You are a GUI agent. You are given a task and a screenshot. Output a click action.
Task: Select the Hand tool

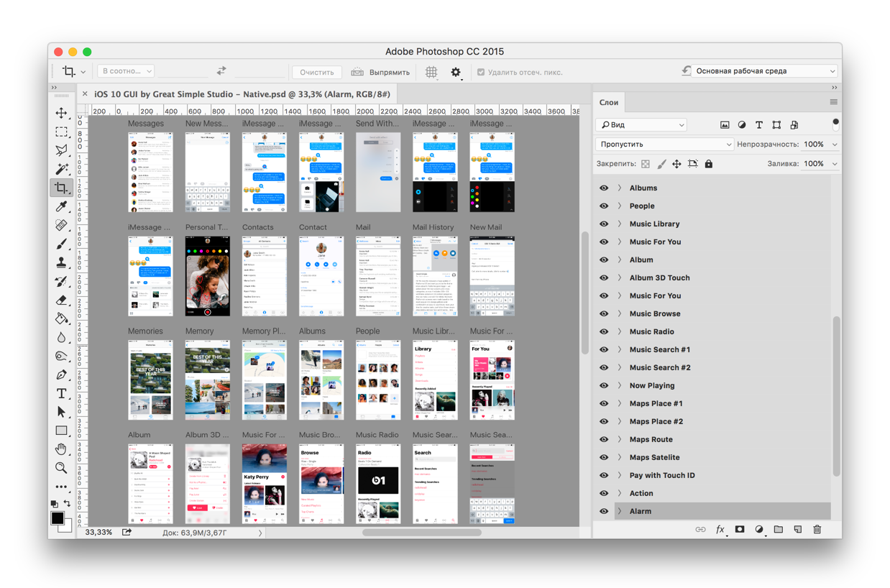pyautogui.click(x=61, y=449)
